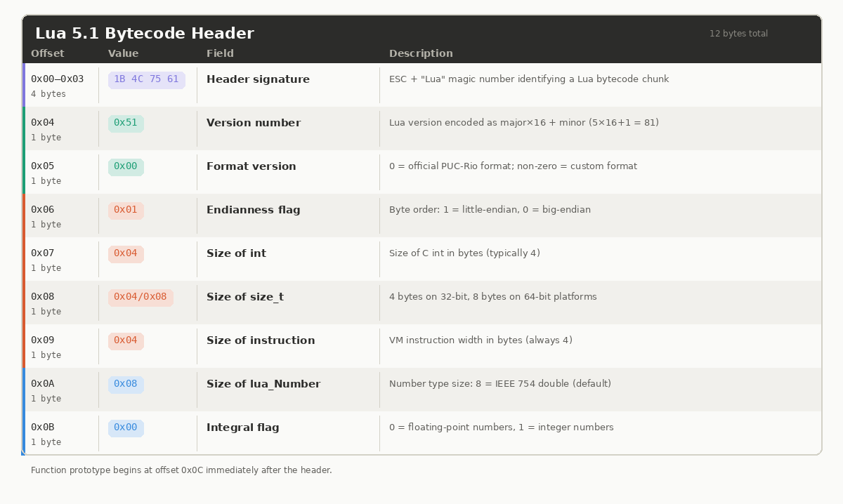Click the 0x00 integral flag badge
The width and height of the screenshot is (843, 504).
126,427
